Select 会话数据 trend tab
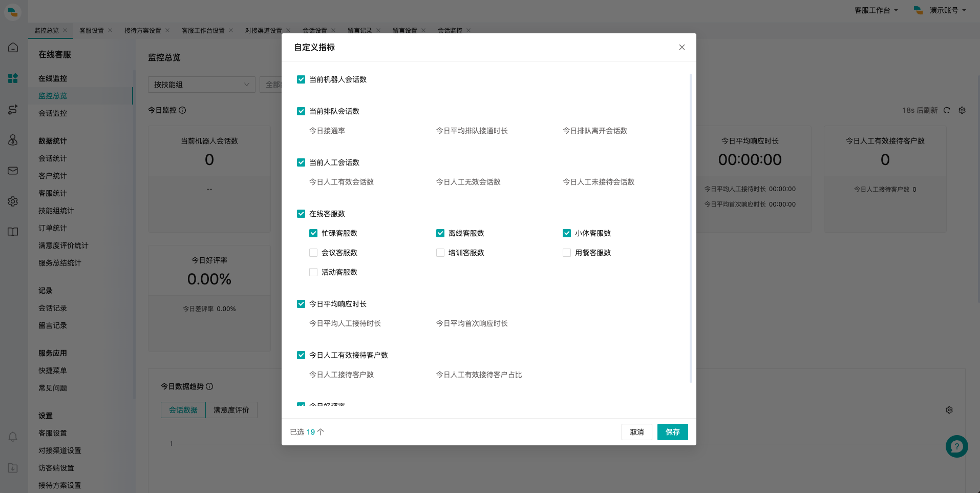The height and width of the screenshot is (493, 980). coord(183,410)
